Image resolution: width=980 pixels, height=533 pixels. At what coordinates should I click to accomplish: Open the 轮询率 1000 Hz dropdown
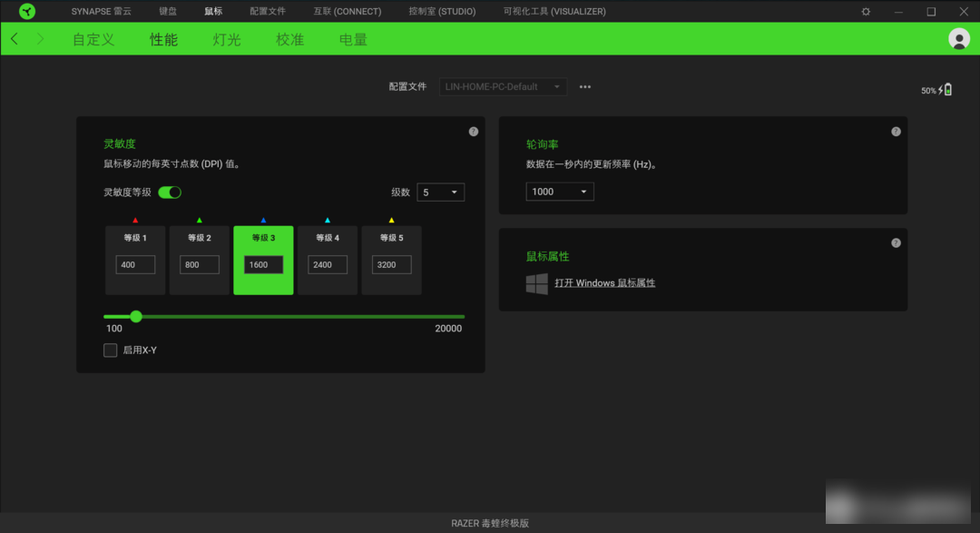click(x=559, y=192)
